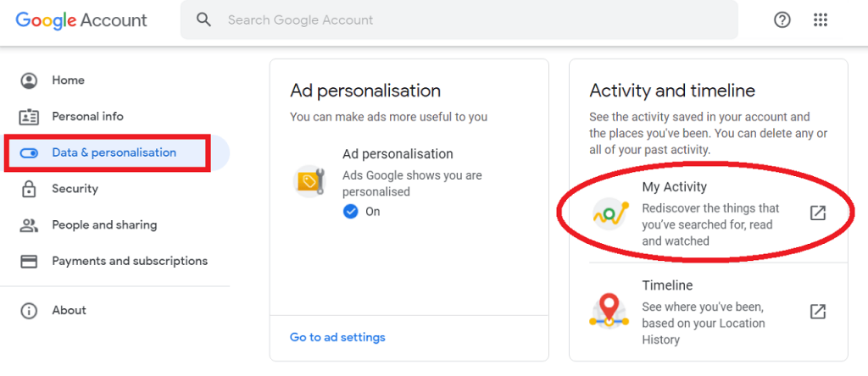Click the Payments credit card icon
868x376 pixels.
coord(29,261)
